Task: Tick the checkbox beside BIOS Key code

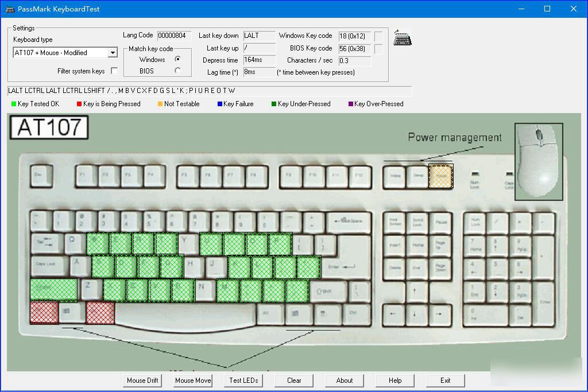Action: (x=378, y=49)
